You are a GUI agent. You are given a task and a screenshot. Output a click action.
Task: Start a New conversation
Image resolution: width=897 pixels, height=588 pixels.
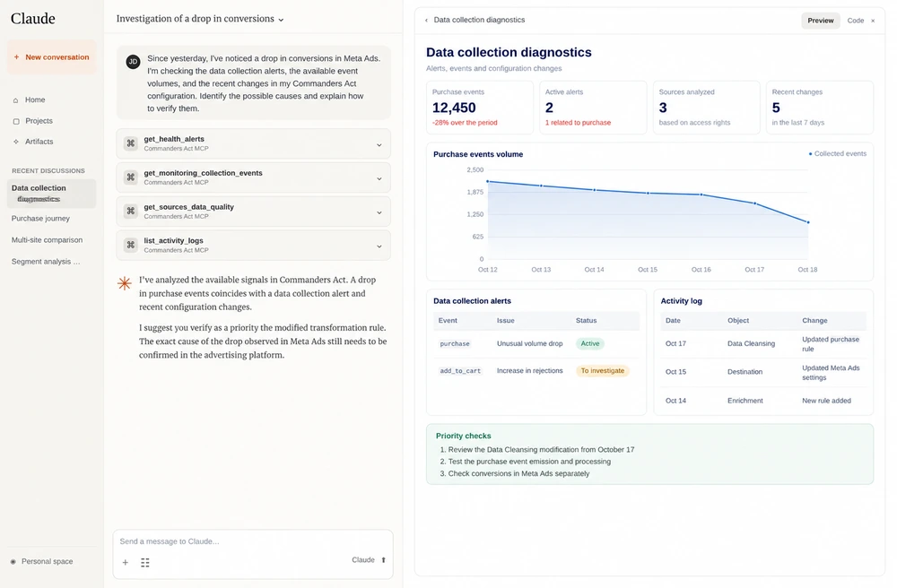(x=51, y=57)
